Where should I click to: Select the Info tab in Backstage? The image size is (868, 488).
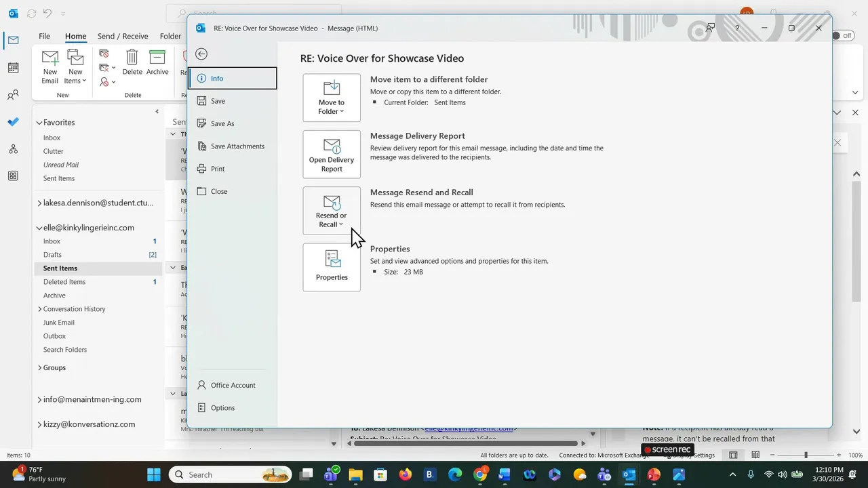click(233, 78)
